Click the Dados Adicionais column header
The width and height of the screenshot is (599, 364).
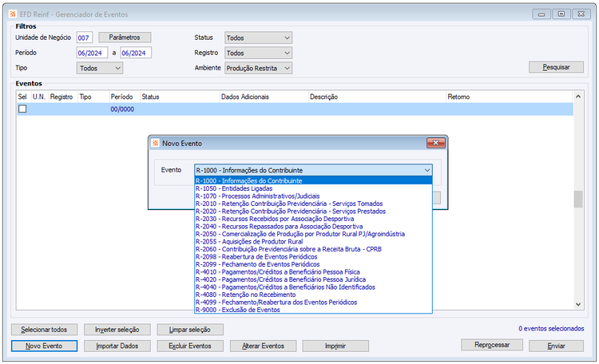264,97
